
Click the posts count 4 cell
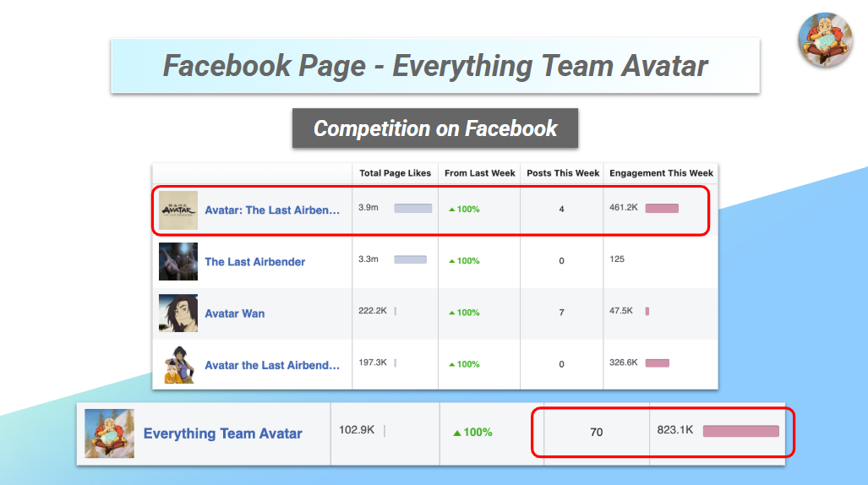[561, 210]
